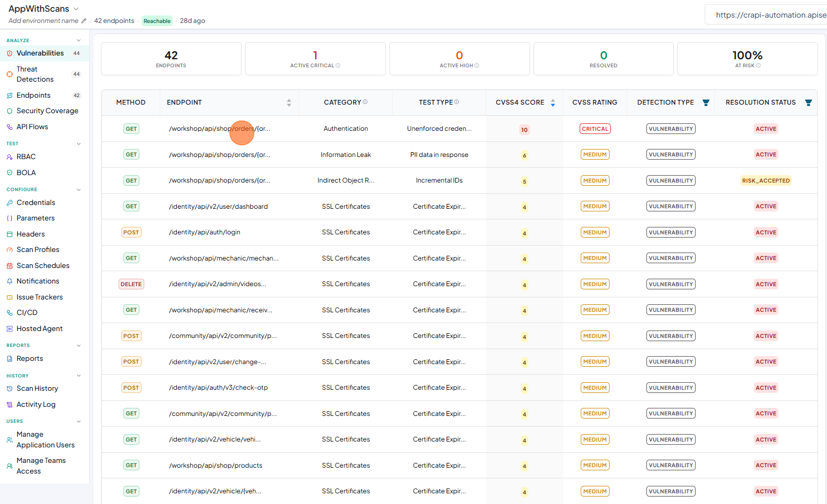Select '/workshop/api/shop/products' endpoint

pyautogui.click(x=216, y=466)
